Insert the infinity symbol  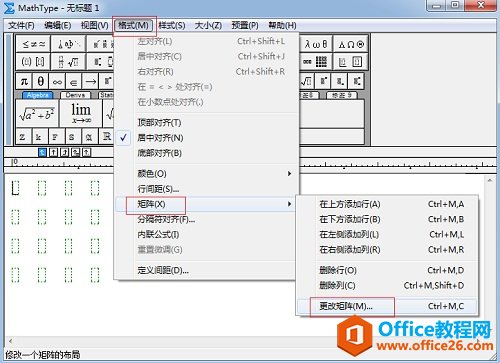click(57, 81)
